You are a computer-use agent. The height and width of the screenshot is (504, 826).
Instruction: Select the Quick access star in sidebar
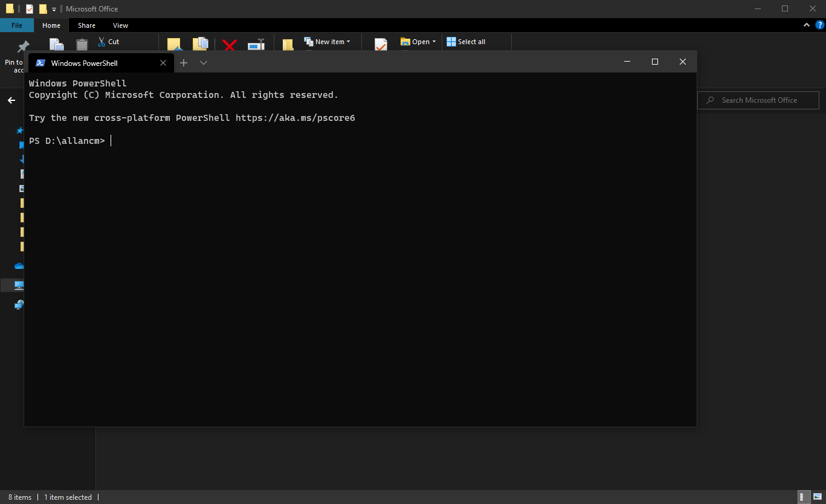click(x=20, y=130)
